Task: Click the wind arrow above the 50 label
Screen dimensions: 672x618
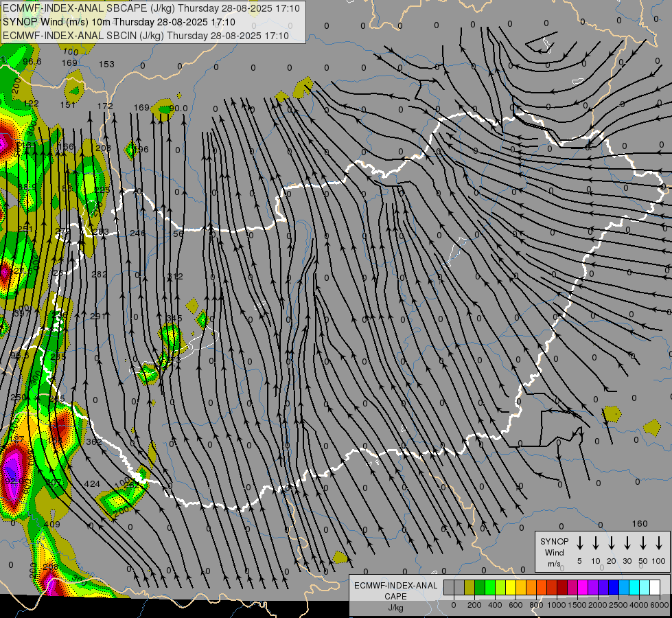Action: click(x=643, y=543)
